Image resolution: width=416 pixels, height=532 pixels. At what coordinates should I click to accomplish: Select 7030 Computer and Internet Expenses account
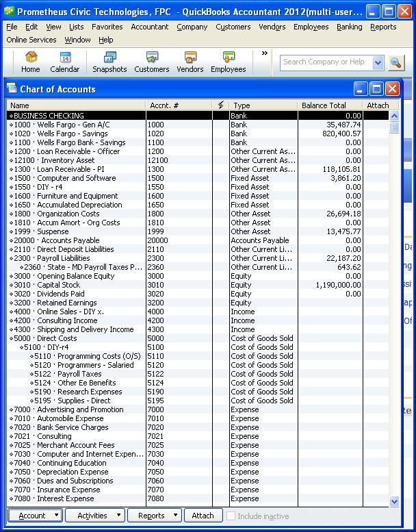[x=198, y=454]
